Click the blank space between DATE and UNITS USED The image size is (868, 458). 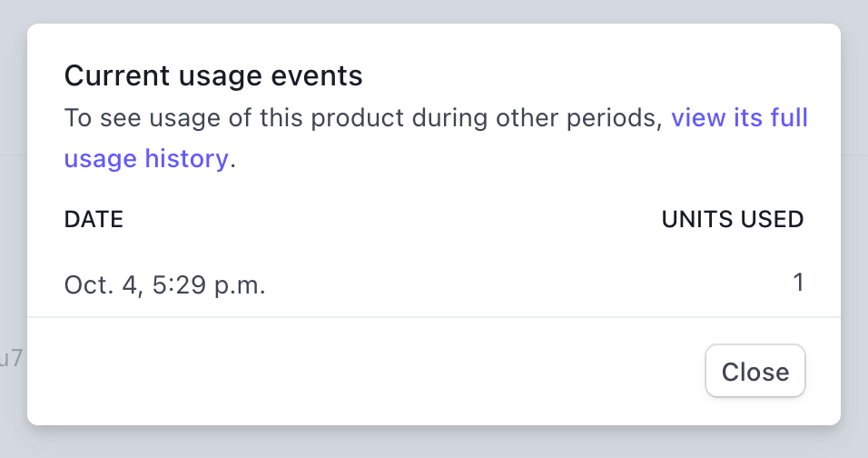click(x=390, y=219)
